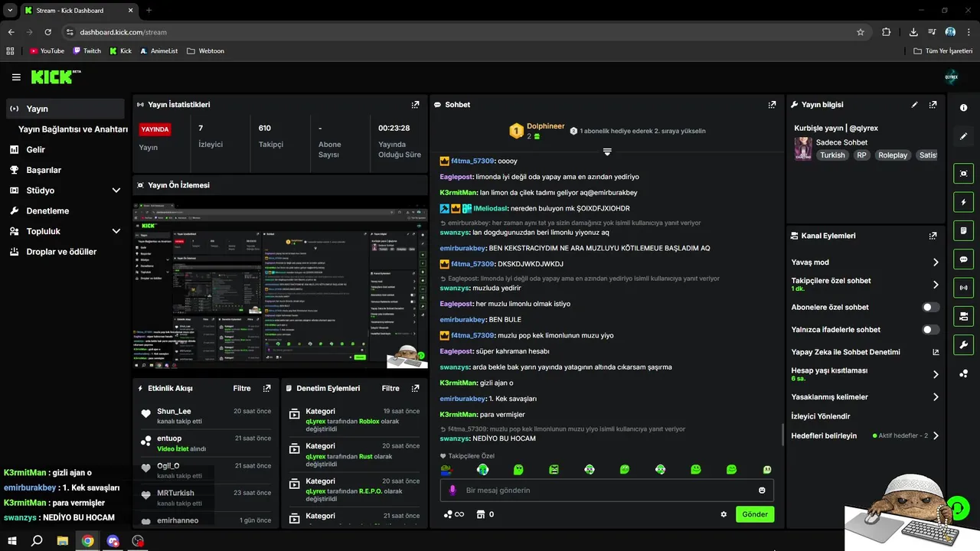Open Filtre in Etkinlik Akışı panel
The image size is (980, 551).
click(x=242, y=389)
